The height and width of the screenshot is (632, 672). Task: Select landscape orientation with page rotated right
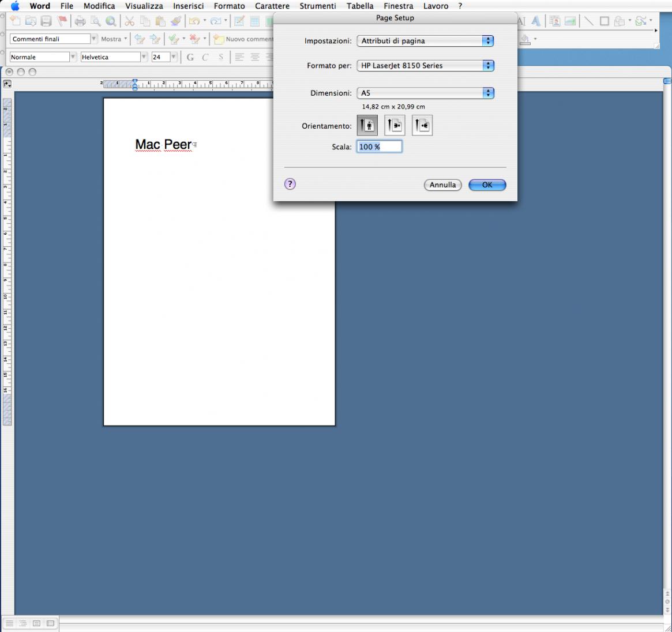pyautogui.click(x=422, y=125)
